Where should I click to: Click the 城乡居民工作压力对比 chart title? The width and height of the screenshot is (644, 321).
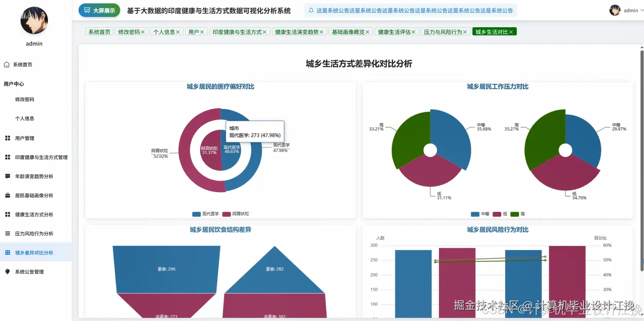coord(498,87)
